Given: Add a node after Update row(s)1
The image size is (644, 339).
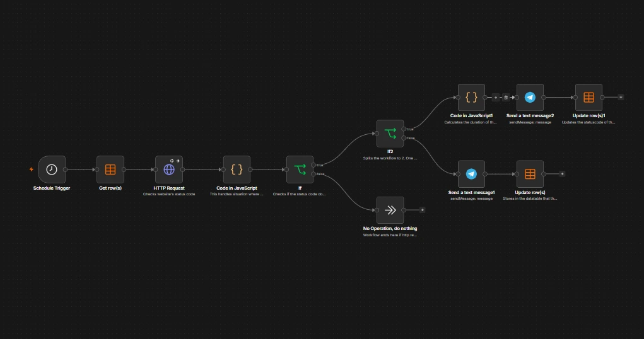Looking at the screenshot, I should pos(621,97).
